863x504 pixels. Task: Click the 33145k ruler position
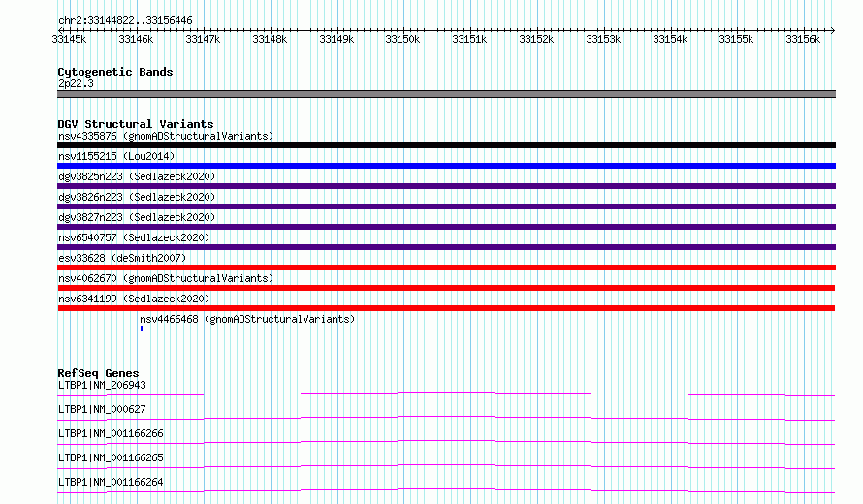click(69, 39)
